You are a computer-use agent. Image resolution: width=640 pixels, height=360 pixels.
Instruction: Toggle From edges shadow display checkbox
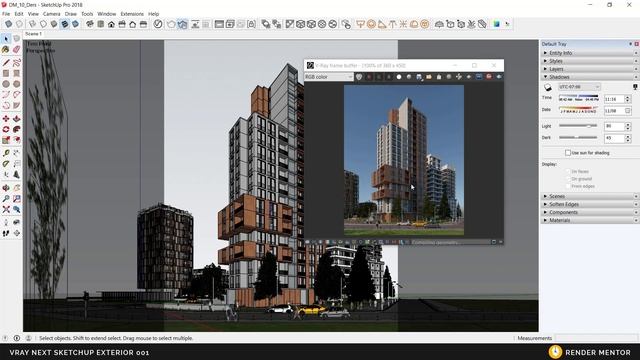pyautogui.click(x=568, y=186)
